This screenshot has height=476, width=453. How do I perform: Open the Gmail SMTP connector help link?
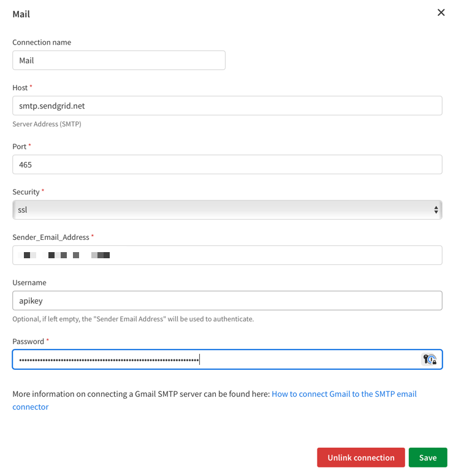pyautogui.click(x=343, y=394)
